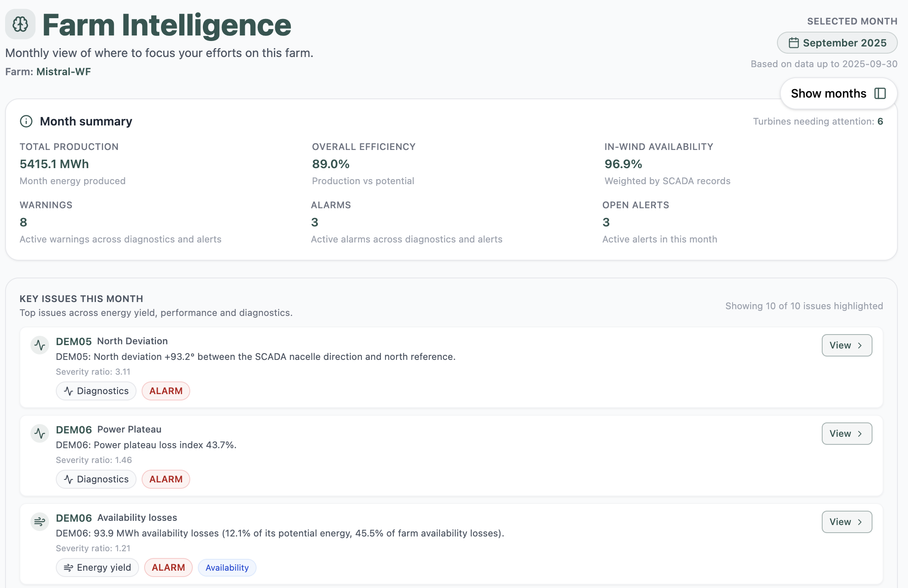
Task: Click the Mistral-WF farm name
Action: [x=63, y=72]
